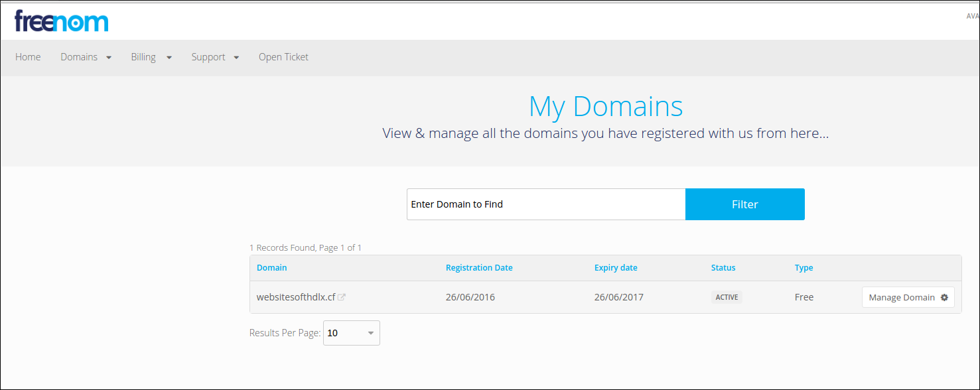The image size is (980, 390).
Task: Click the ACTIVE status badge
Action: point(727,297)
